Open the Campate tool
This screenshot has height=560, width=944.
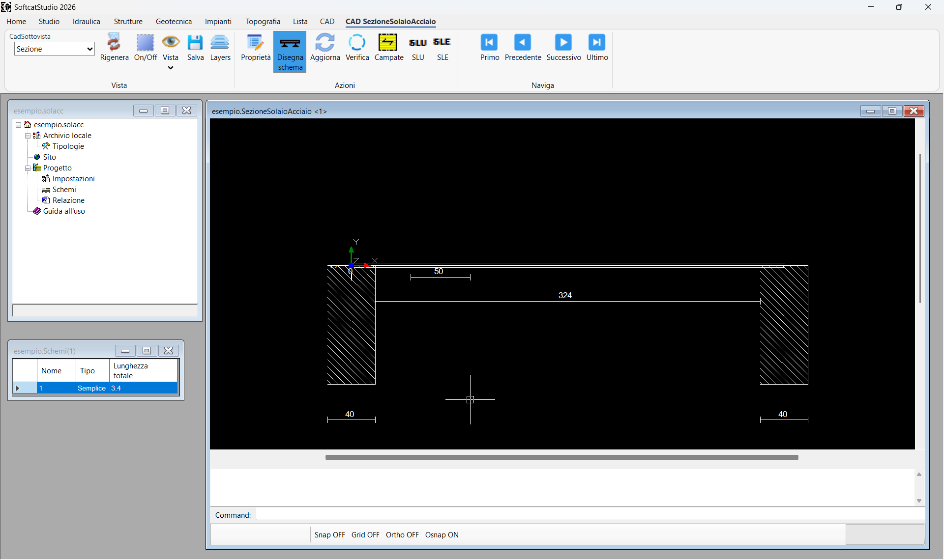pos(389,48)
